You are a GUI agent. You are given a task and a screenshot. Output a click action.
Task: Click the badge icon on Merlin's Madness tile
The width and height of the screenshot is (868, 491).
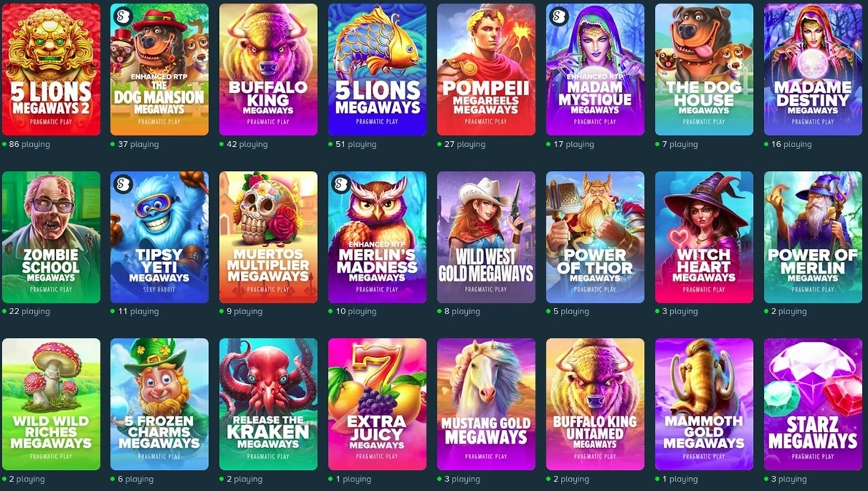340,184
